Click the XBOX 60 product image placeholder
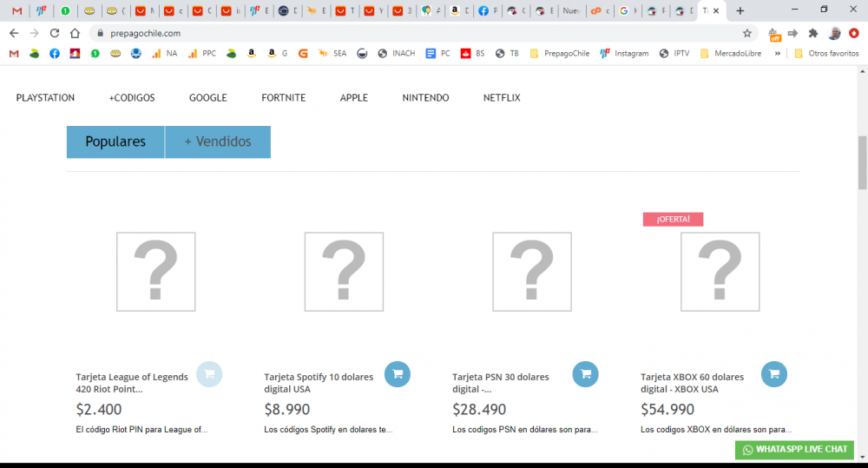Screen dimensions: 868x468 tap(720, 272)
